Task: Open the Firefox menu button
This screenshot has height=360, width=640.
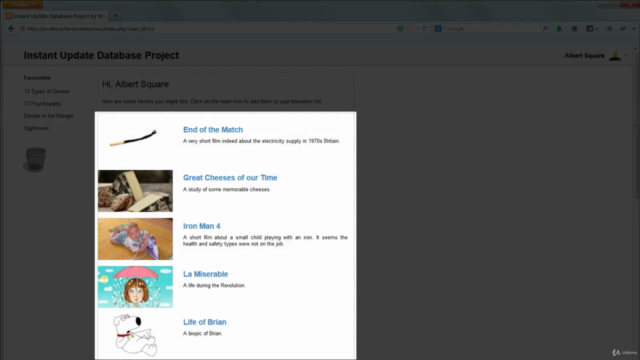Action: (22, 4)
